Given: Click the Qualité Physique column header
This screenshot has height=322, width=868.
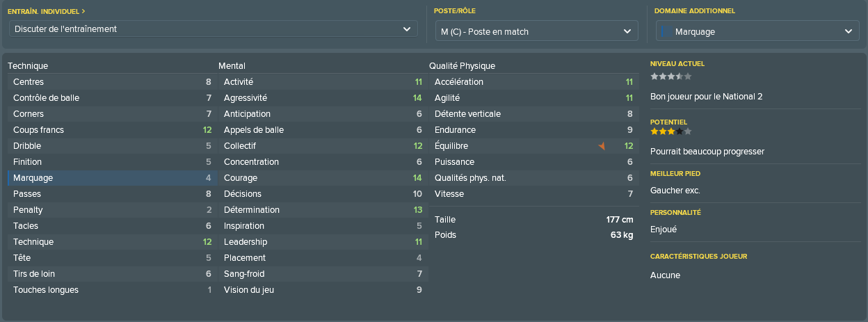Looking at the screenshot, I should [x=462, y=66].
